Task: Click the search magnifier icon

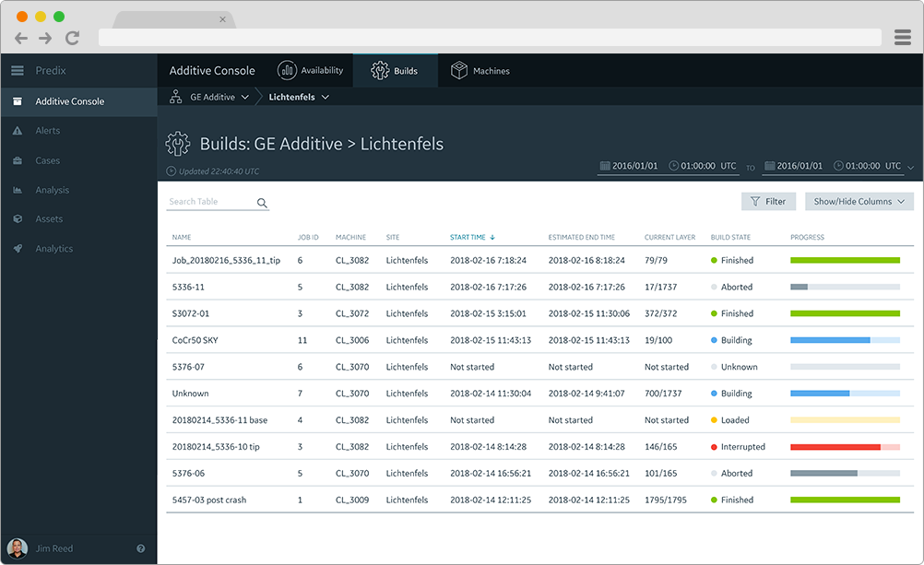Action: click(x=262, y=203)
